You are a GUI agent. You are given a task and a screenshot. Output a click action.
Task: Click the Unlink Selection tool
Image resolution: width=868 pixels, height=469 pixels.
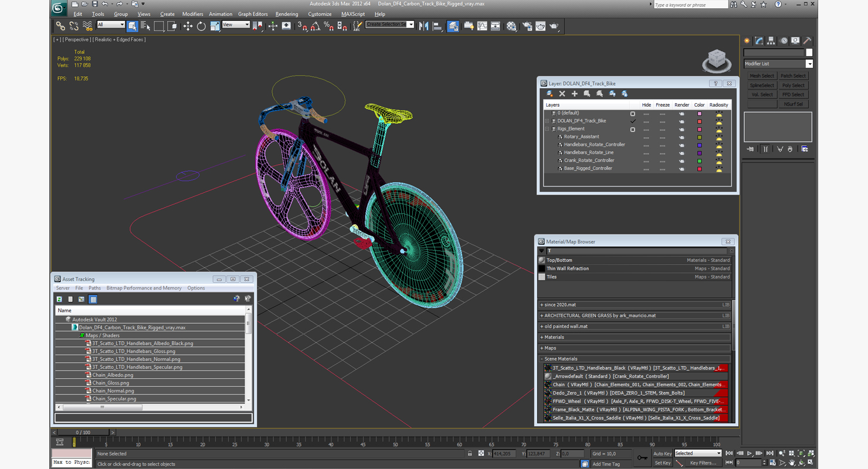click(74, 26)
